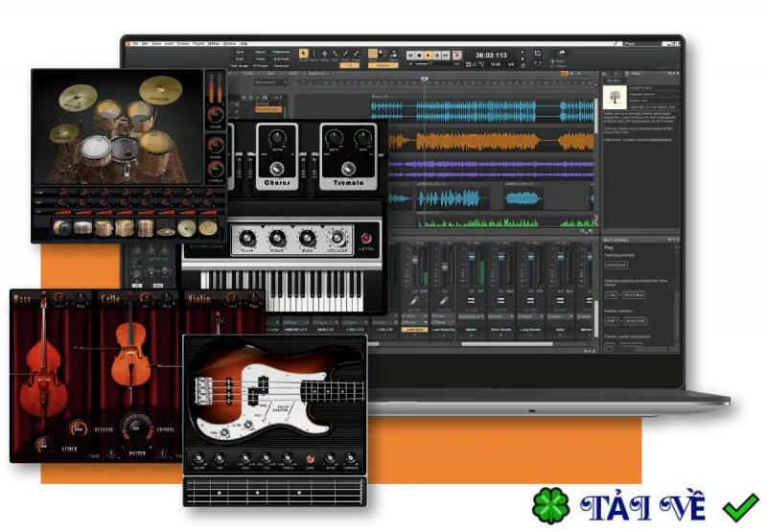The image size is (767, 532).
Task: Open the Project menu
Action: click(x=198, y=43)
